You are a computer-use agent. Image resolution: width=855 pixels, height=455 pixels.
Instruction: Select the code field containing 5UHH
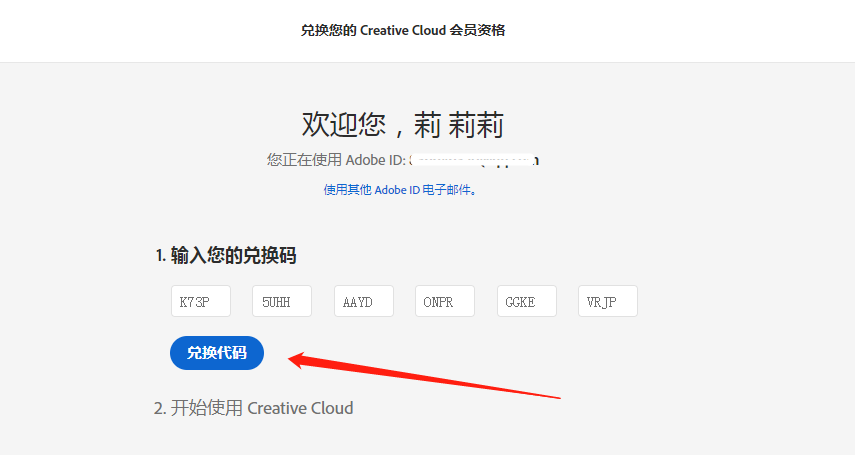click(x=282, y=301)
